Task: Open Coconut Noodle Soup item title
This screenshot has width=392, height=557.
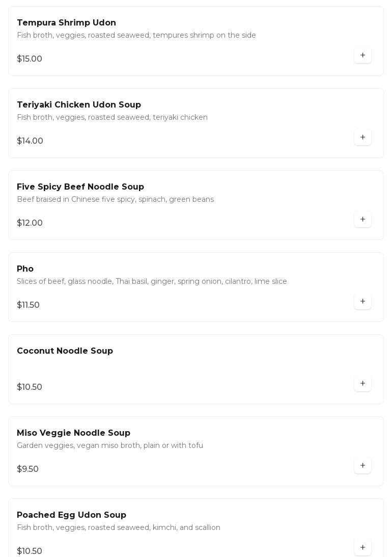Action: (65, 351)
